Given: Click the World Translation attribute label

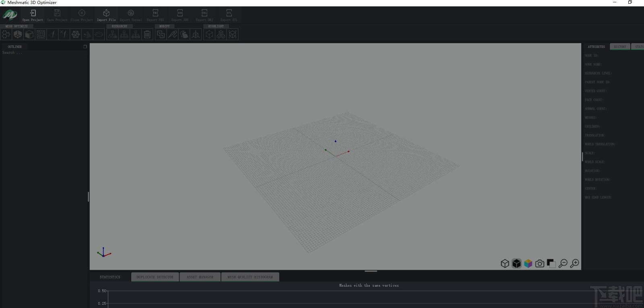Looking at the screenshot, I should pyautogui.click(x=600, y=144).
